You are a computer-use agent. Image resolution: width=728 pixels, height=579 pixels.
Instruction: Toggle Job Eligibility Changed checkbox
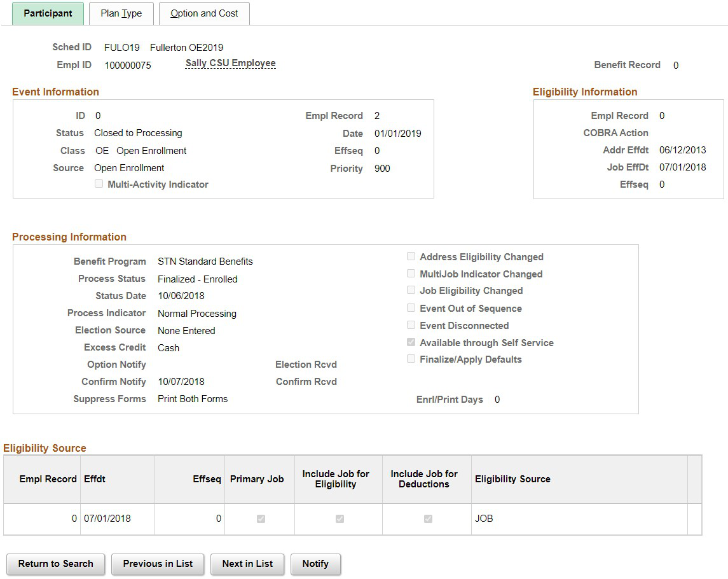(411, 290)
